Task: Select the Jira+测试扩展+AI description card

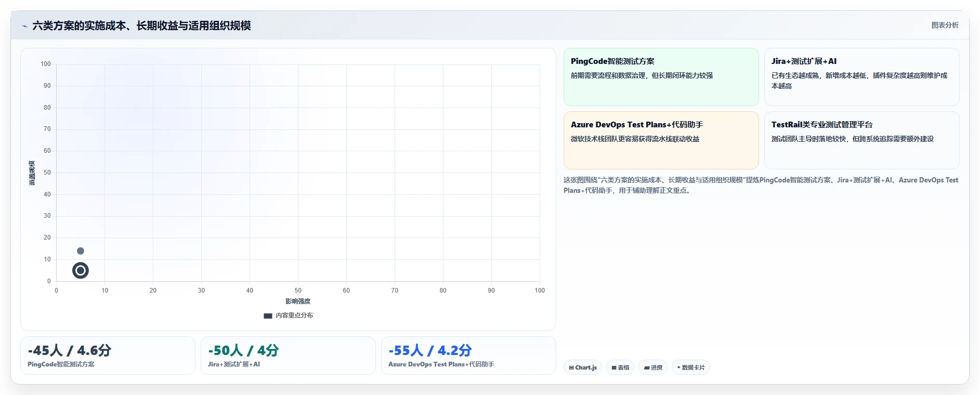Action: tap(861, 77)
